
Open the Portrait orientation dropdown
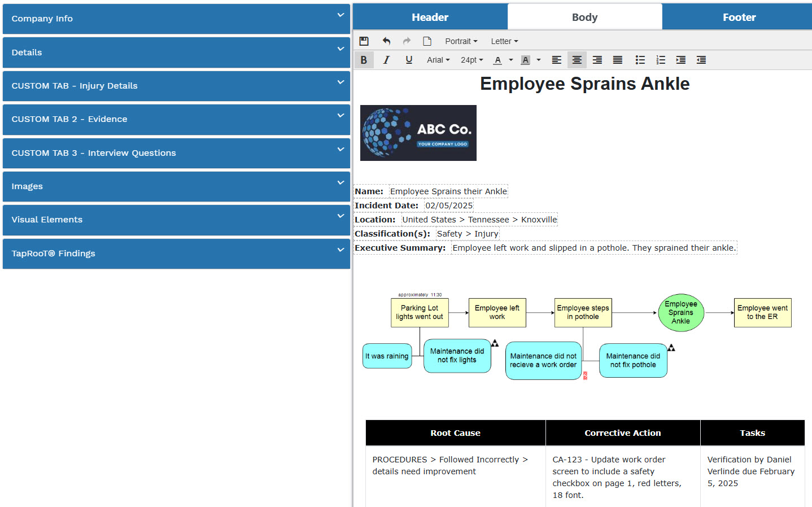click(461, 41)
